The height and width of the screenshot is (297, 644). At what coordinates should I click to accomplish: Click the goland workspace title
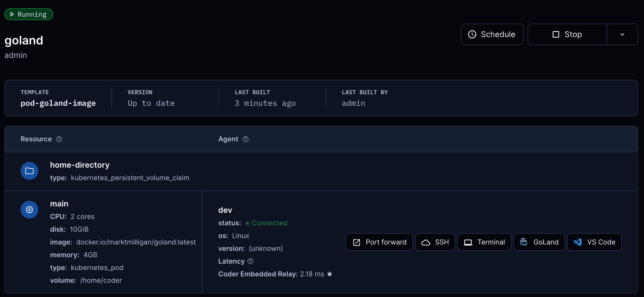click(x=24, y=40)
